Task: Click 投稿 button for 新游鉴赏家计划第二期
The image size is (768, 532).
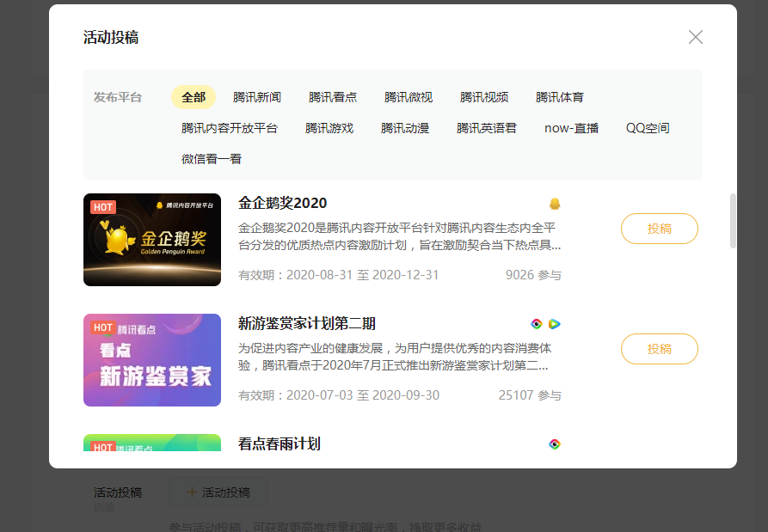Action: tap(660, 349)
